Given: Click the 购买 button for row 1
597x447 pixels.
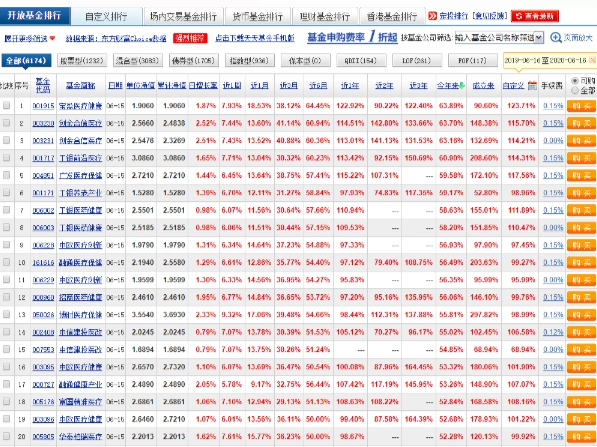Looking at the screenshot, I should click(581, 106).
